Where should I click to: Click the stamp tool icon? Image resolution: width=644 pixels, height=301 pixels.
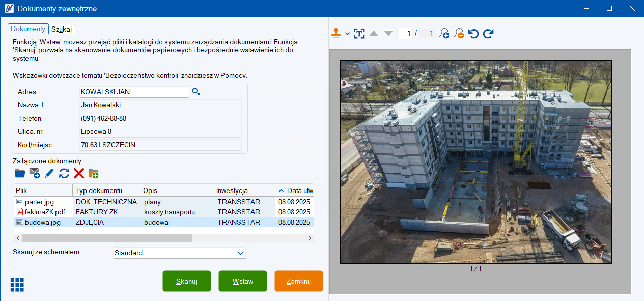click(337, 33)
